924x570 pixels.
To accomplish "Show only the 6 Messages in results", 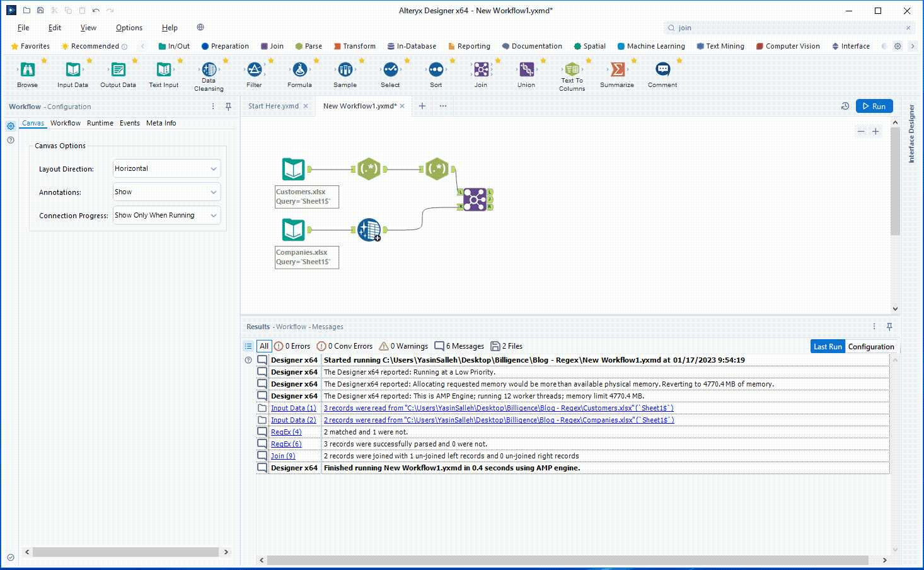I will [x=459, y=346].
